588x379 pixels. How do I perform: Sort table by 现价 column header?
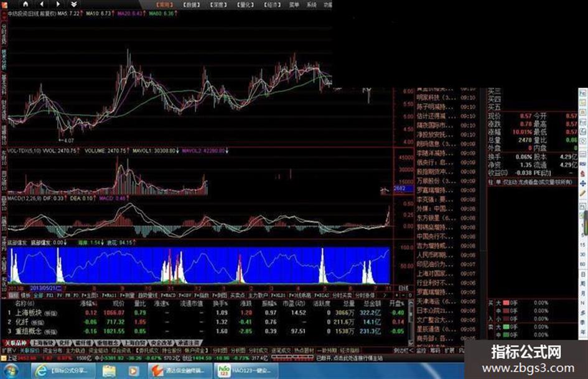(118, 303)
